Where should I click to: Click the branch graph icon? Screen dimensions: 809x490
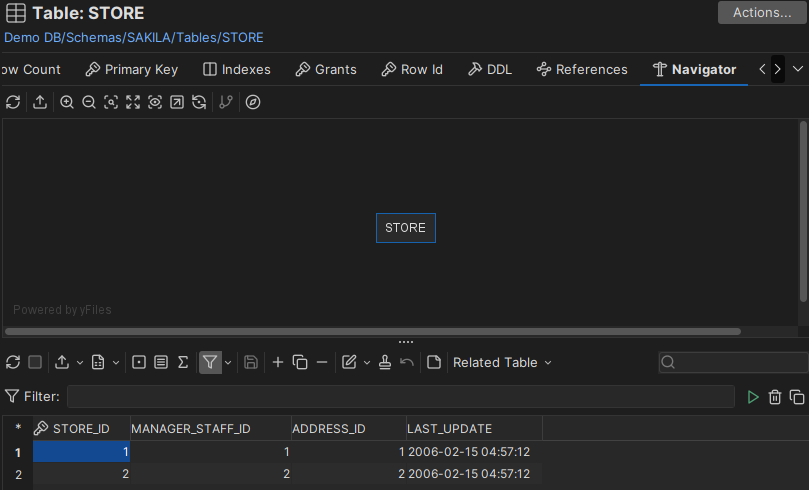[x=226, y=102]
